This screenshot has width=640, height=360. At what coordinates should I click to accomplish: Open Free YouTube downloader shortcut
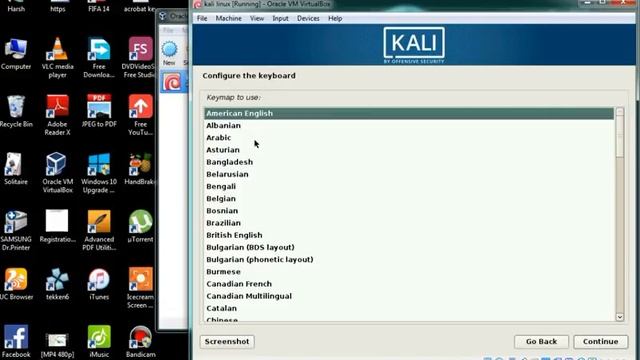click(x=140, y=116)
